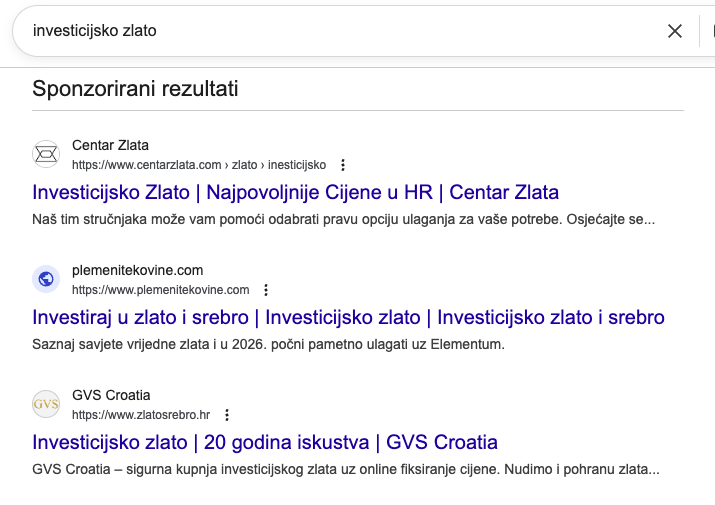The height and width of the screenshot is (505, 715).
Task: Click the GVS Croatia site name
Action: coord(111,395)
